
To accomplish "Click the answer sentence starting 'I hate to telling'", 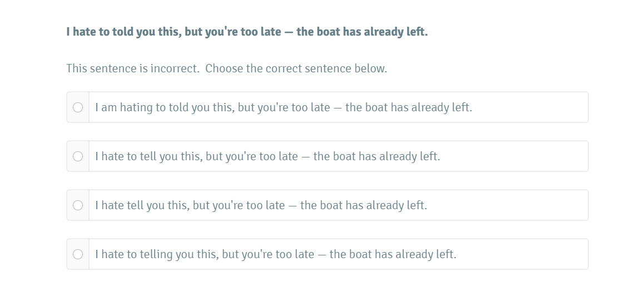I will (x=275, y=254).
